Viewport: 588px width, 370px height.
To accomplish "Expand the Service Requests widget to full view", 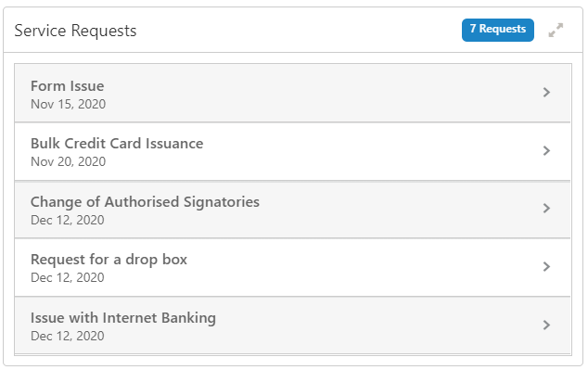I will [x=556, y=30].
